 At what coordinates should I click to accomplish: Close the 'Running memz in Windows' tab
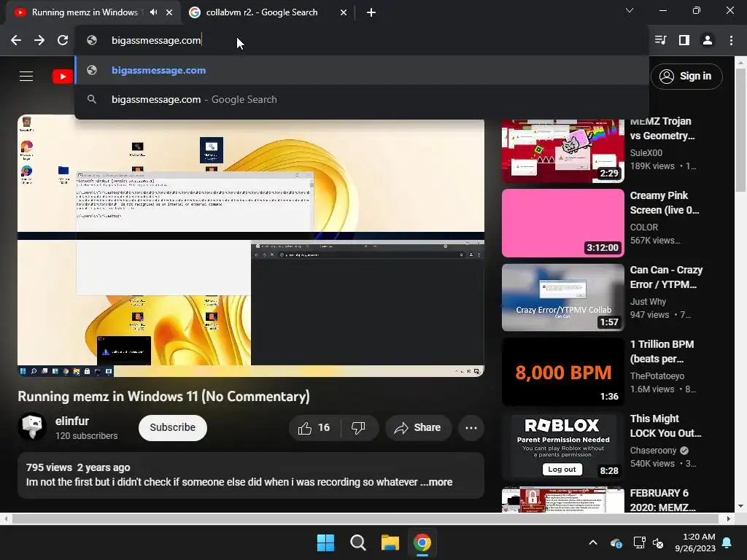click(169, 12)
